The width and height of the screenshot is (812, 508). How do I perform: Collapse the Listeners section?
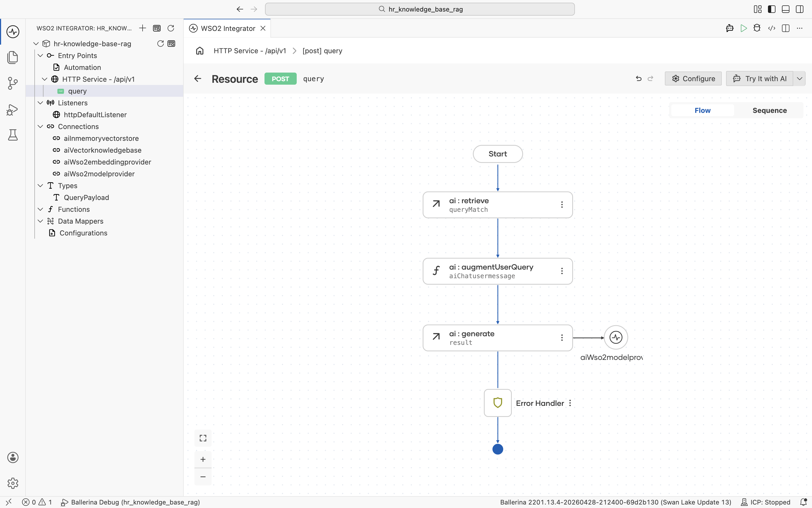(x=40, y=103)
